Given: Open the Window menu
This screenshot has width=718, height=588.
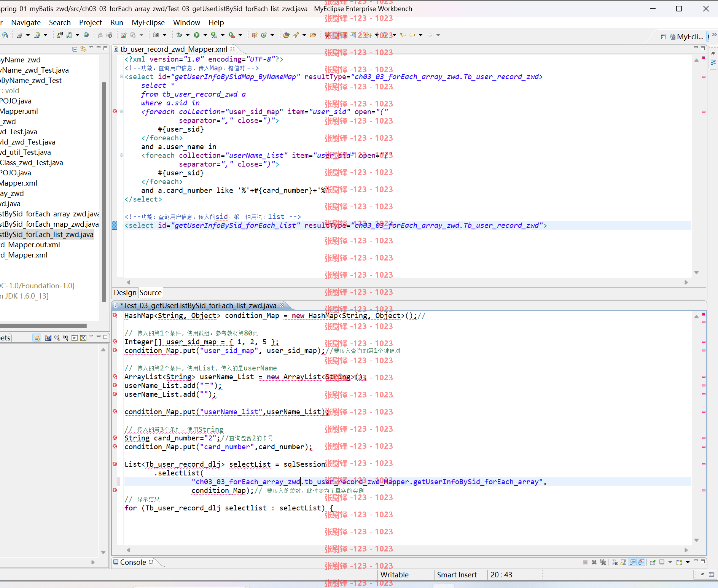Looking at the screenshot, I should tap(186, 22).
